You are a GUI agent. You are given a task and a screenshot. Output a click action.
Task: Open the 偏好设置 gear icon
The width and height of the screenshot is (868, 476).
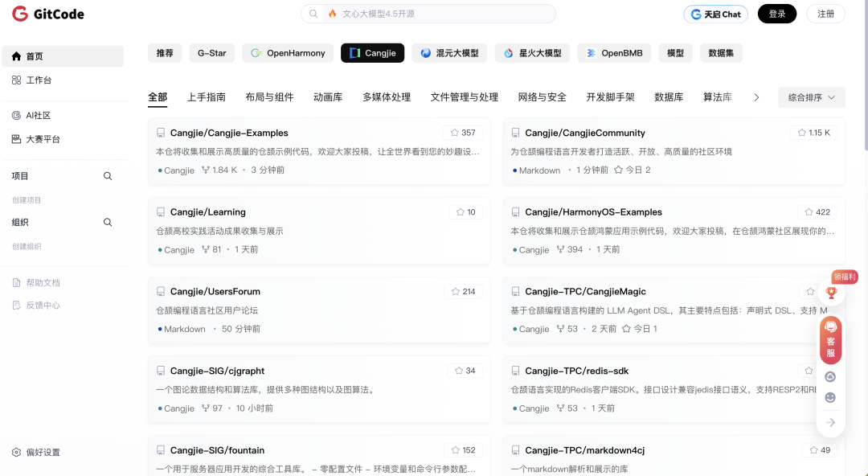[16, 452]
